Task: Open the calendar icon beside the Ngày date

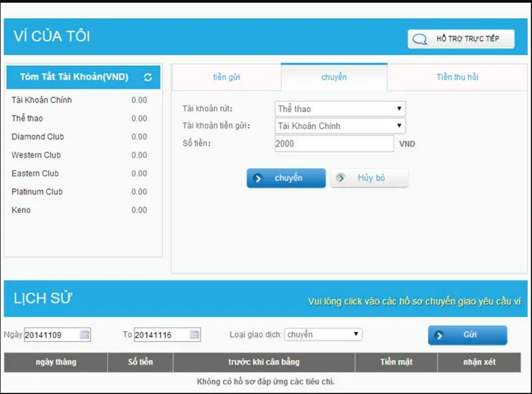Action: (84, 335)
